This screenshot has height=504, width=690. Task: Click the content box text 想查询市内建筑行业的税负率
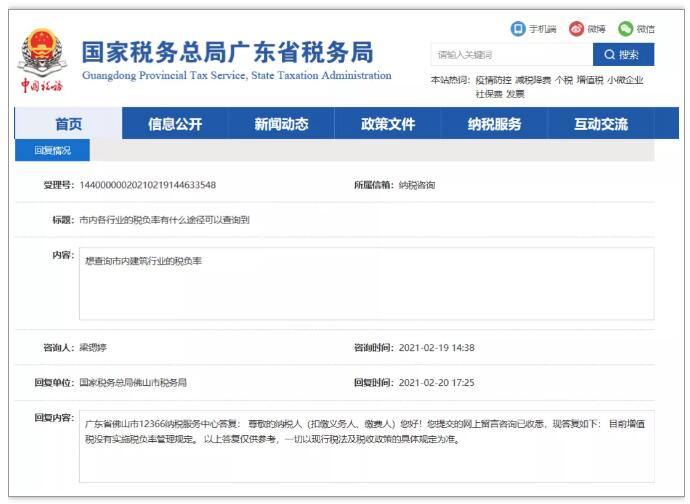pos(143,261)
